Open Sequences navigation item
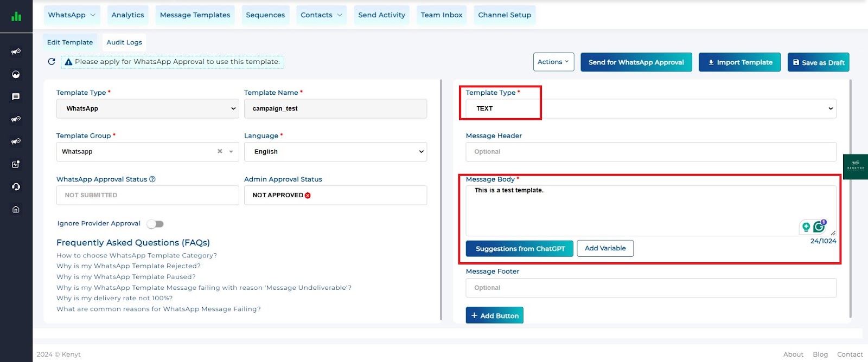This screenshot has width=868, height=362. (265, 15)
